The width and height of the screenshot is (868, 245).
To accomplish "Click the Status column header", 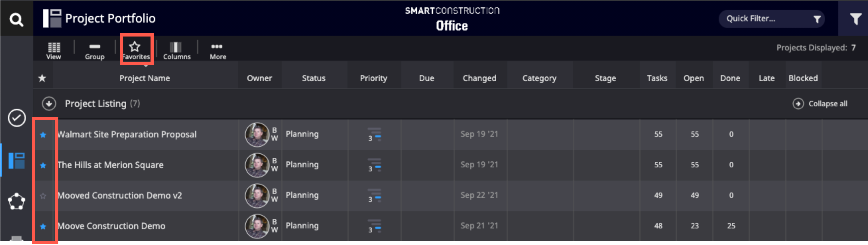I will (313, 78).
